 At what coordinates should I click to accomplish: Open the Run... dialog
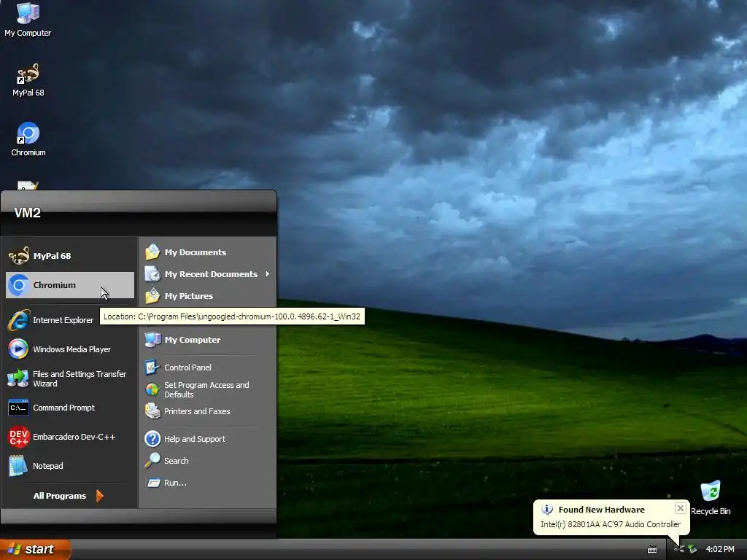207,483
